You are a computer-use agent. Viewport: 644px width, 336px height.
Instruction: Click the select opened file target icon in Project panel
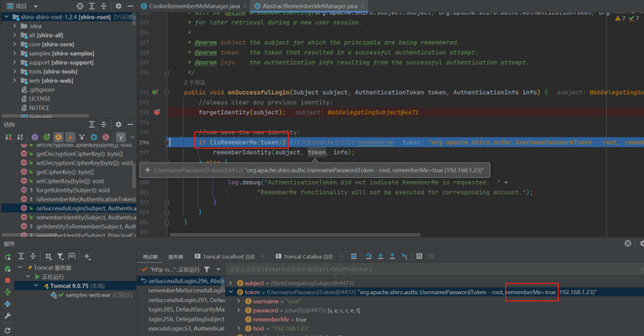click(80, 6)
